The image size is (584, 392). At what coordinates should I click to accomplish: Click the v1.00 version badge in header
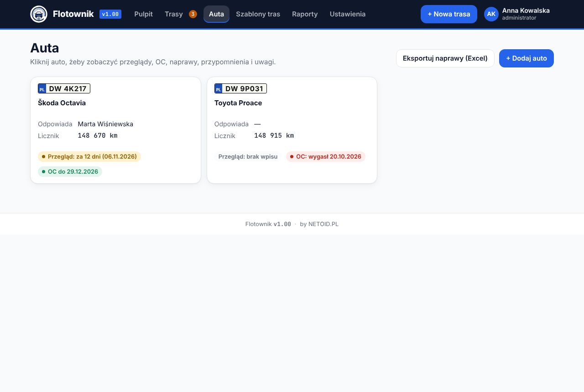[x=110, y=14]
